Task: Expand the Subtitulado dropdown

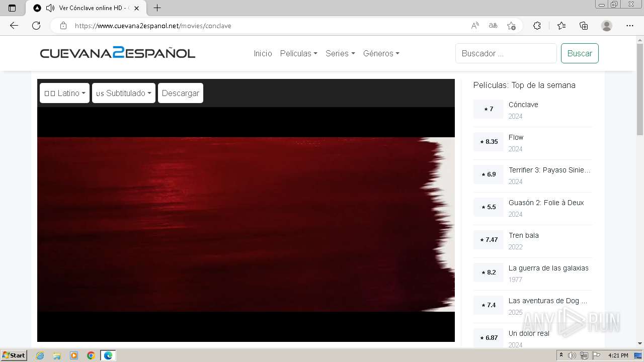Action: [124, 93]
